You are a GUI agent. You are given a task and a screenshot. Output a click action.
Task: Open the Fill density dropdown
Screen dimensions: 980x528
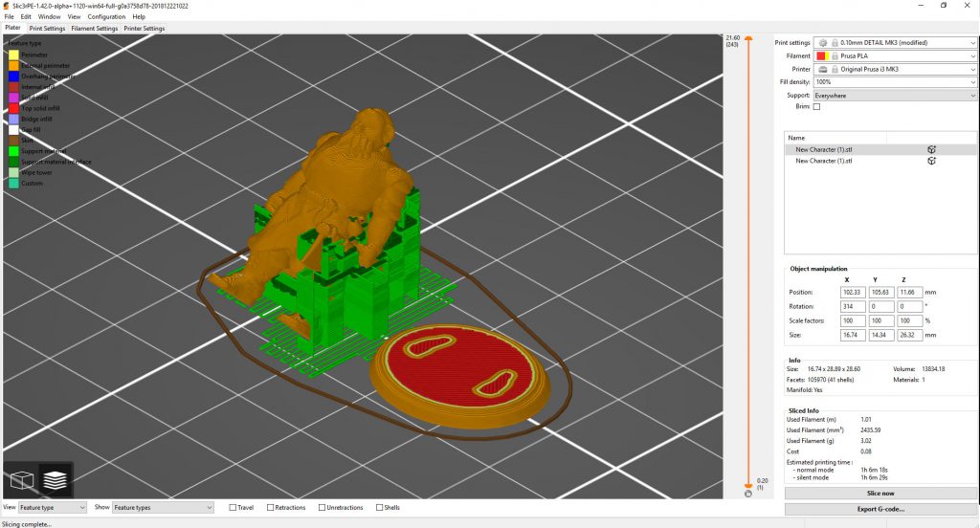[895, 82]
